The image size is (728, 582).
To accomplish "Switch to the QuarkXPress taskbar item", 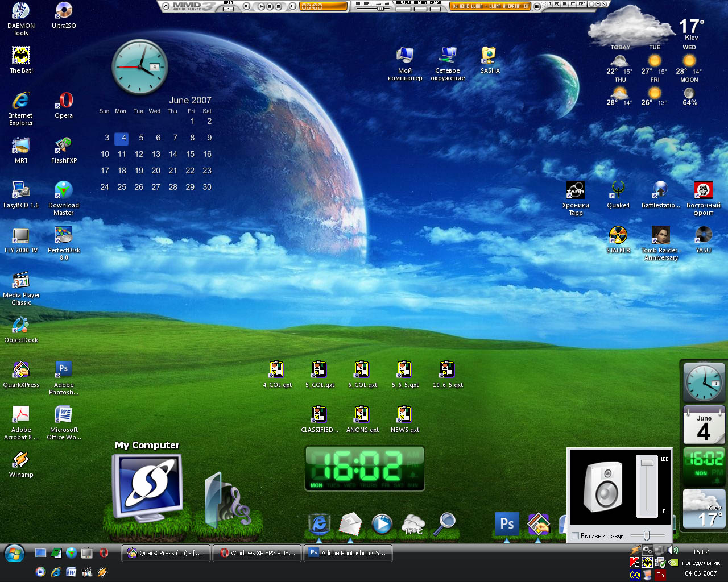I will (166, 552).
